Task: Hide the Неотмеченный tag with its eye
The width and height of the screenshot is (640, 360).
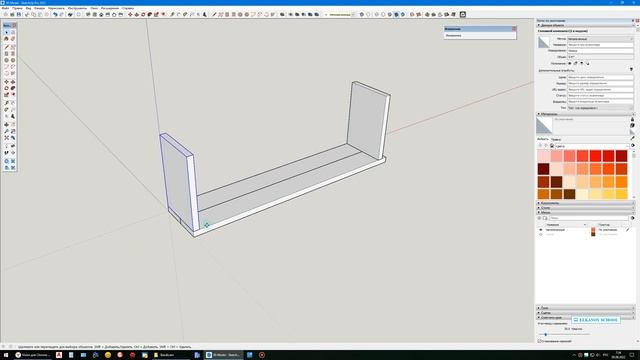Action: click(541, 230)
